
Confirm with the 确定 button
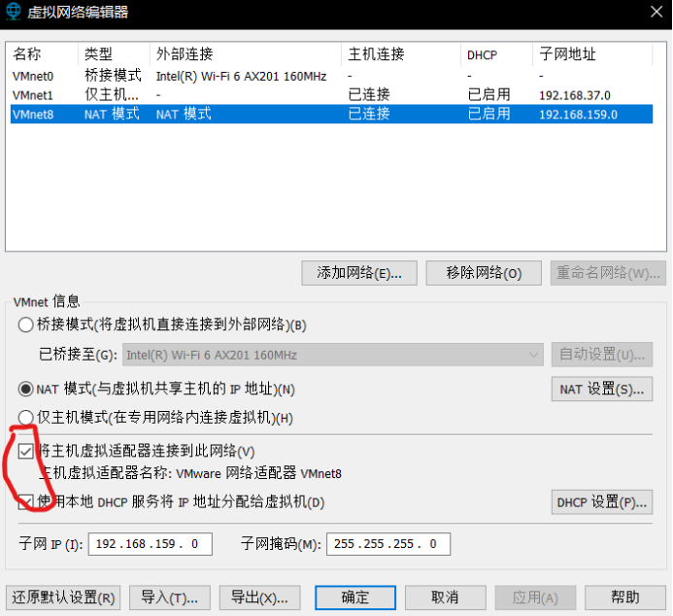tap(355, 598)
